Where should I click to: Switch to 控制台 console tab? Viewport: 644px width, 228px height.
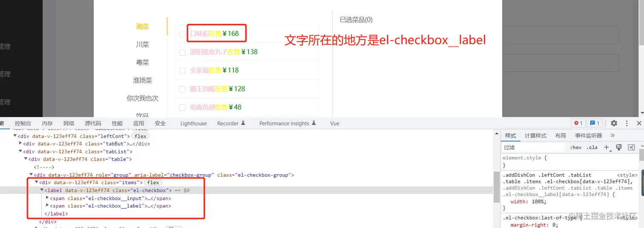23,123
